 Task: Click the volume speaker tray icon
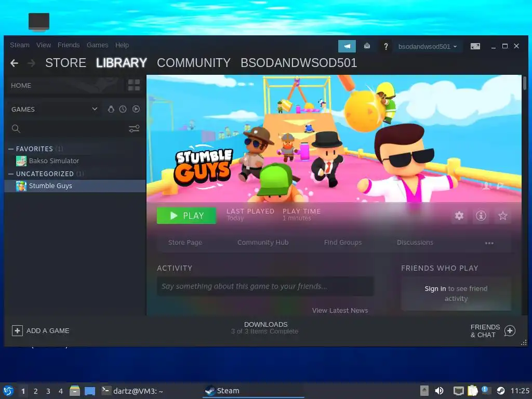[439, 391]
